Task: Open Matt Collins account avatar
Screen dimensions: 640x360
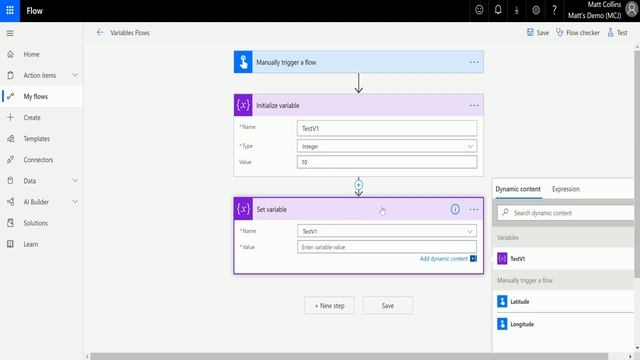Action: coord(632,10)
